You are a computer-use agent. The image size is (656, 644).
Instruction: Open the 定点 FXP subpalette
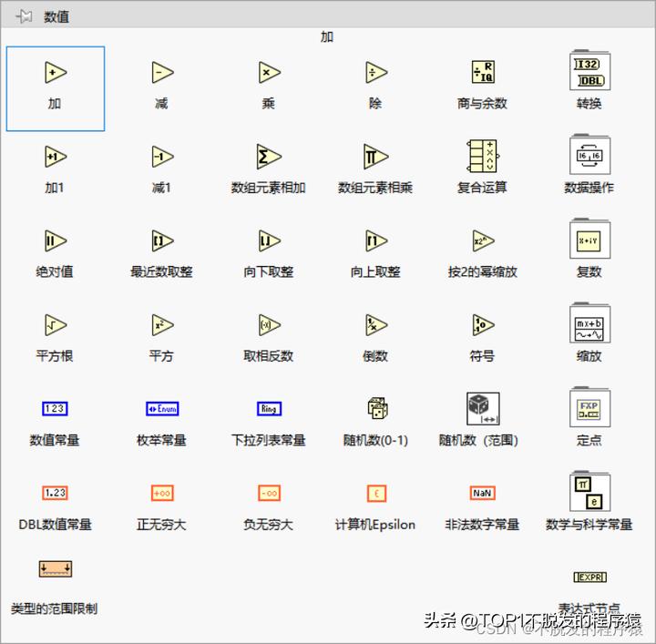[589, 407]
